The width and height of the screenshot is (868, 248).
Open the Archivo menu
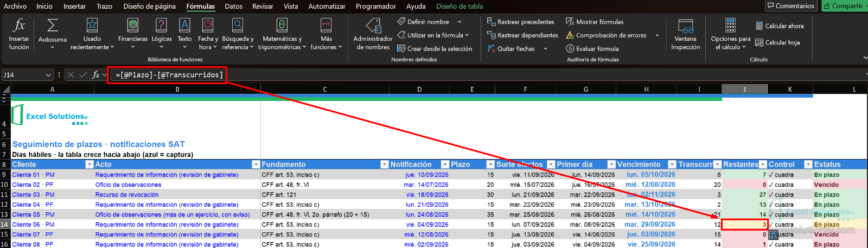[15, 6]
